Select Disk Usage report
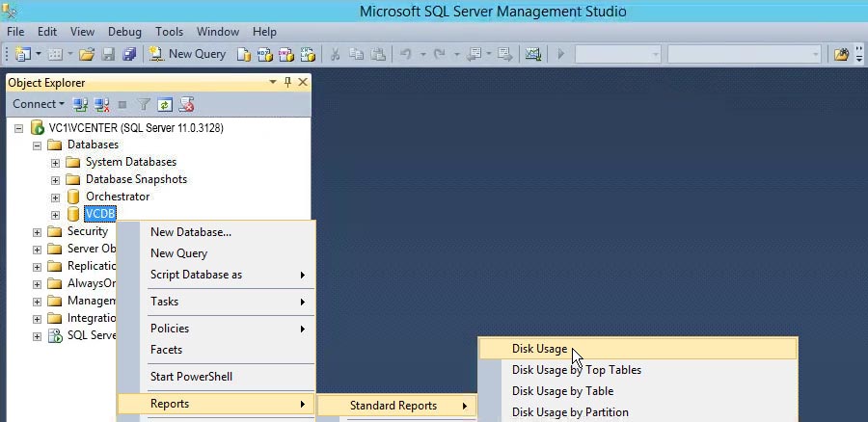 pyautogui.click(x=637, y=349)
